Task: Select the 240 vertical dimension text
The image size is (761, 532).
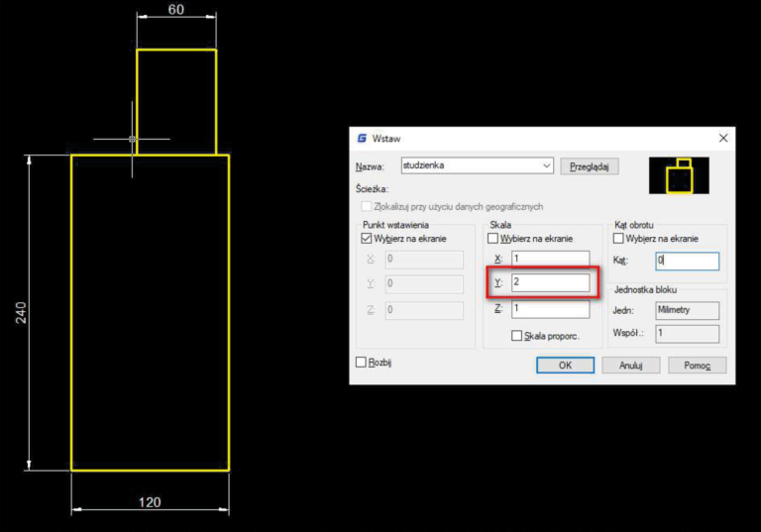Action: [21, 312]
